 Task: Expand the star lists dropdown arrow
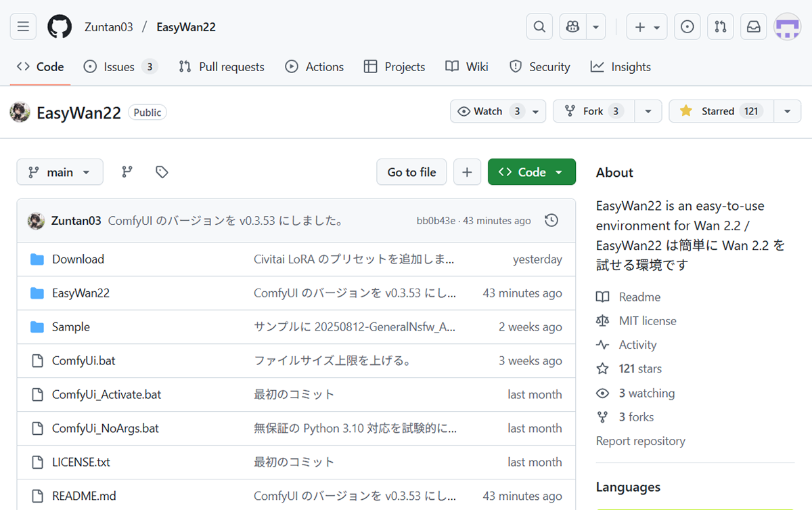pos(787,111)
